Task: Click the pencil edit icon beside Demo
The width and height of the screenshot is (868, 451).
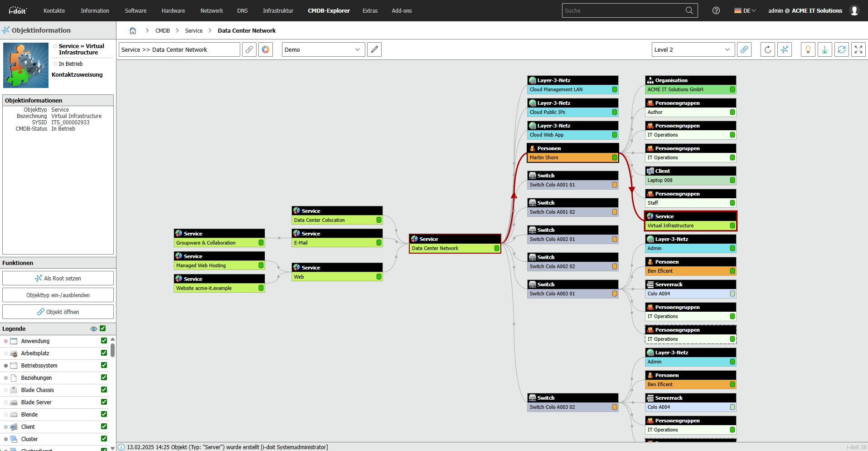Action: coord(374,50)
